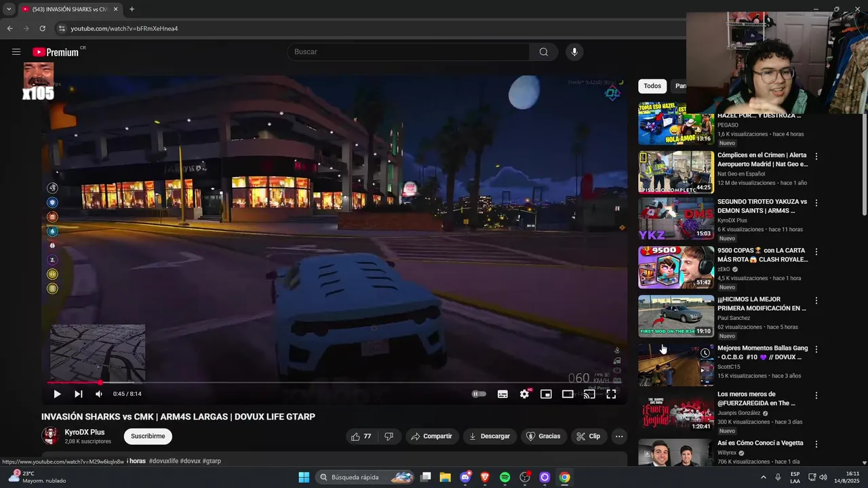This screenshot has width=868, height=488.
Task: Select the Todos filter chip
Action: 652,86
